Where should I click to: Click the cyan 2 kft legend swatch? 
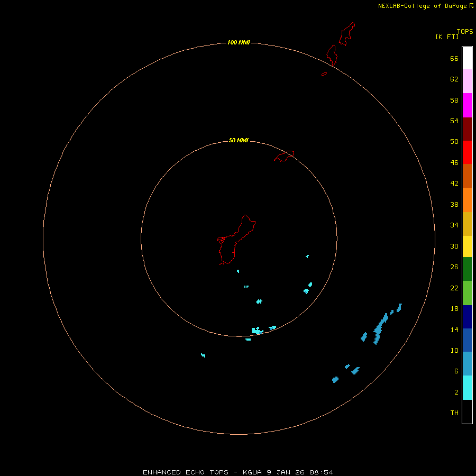pyautogui.click(x=467, y=388)
